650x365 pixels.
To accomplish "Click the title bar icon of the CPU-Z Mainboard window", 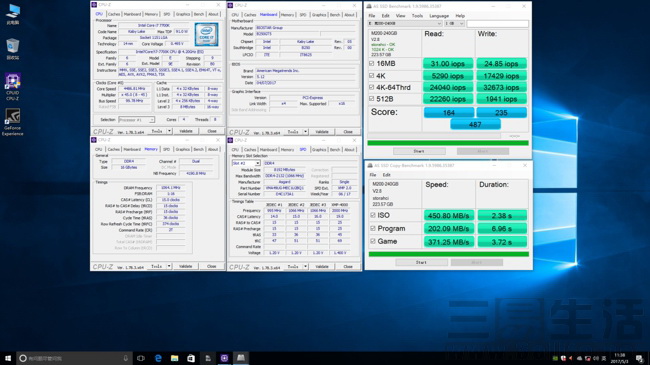I will [230, 5].
